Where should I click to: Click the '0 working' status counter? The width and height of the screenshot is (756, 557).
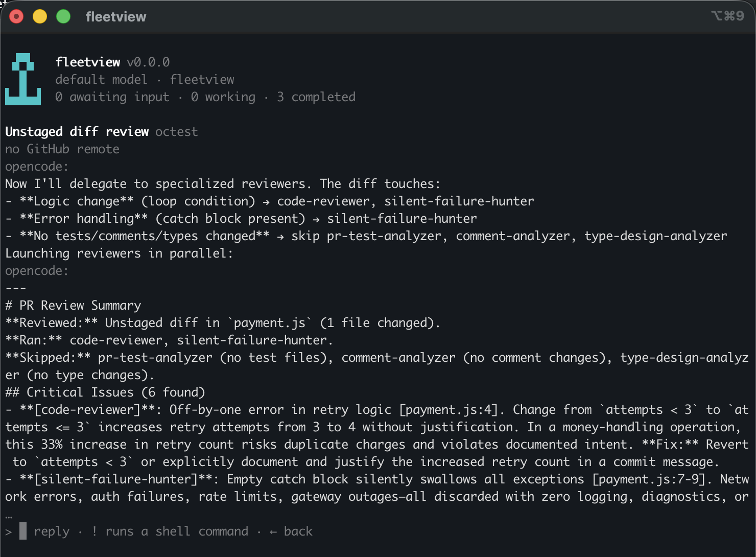pyautogui.click(x=223, y=97)
